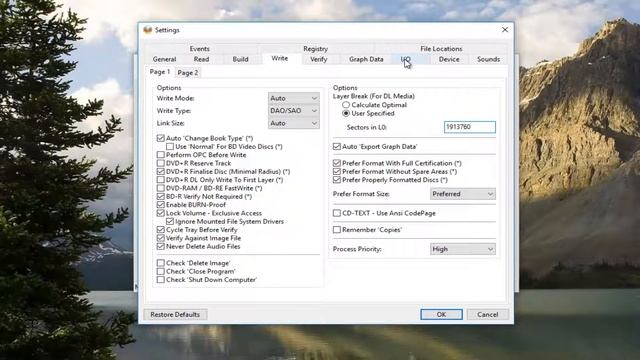Viewport: 640px width, 360px height.
Task: Open the Build tab
Action: click(240, 59)
